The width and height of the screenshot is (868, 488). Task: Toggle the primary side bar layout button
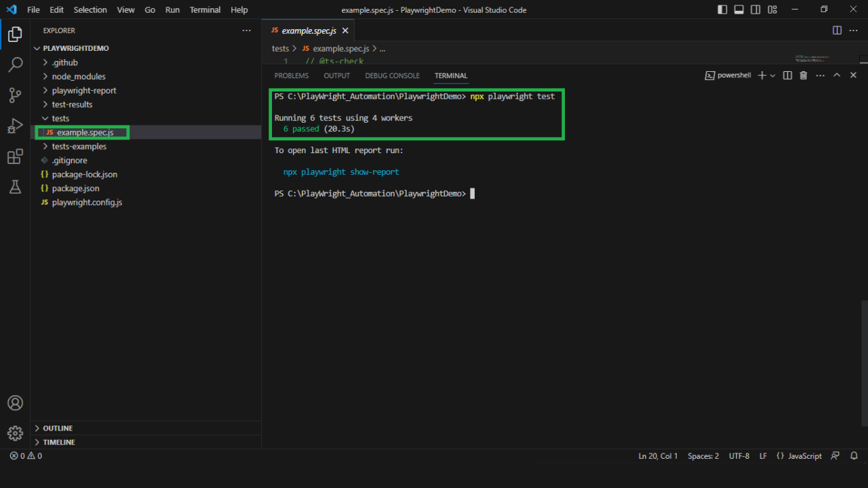722,9
